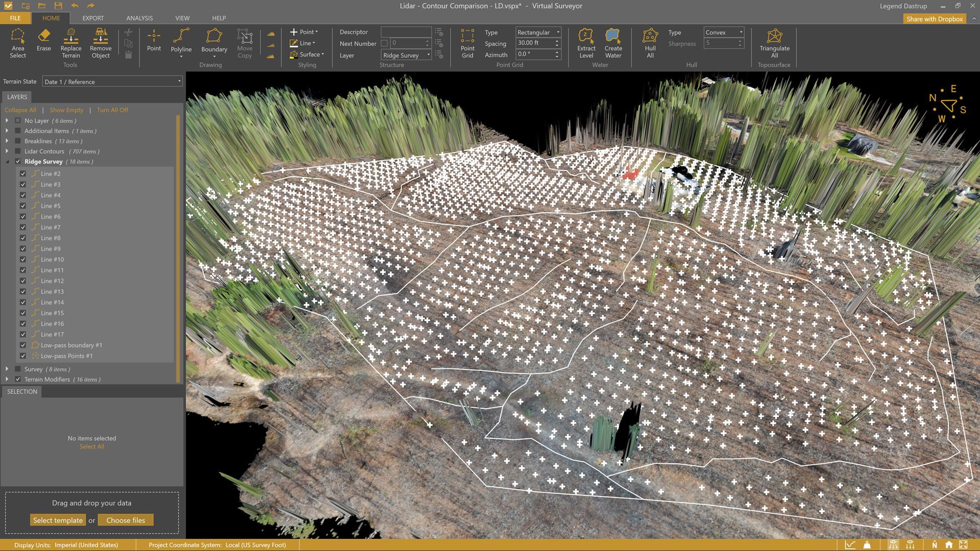Screen dimensions: 980x551
Task: Click the Choose files button
Action: point(126,520)
